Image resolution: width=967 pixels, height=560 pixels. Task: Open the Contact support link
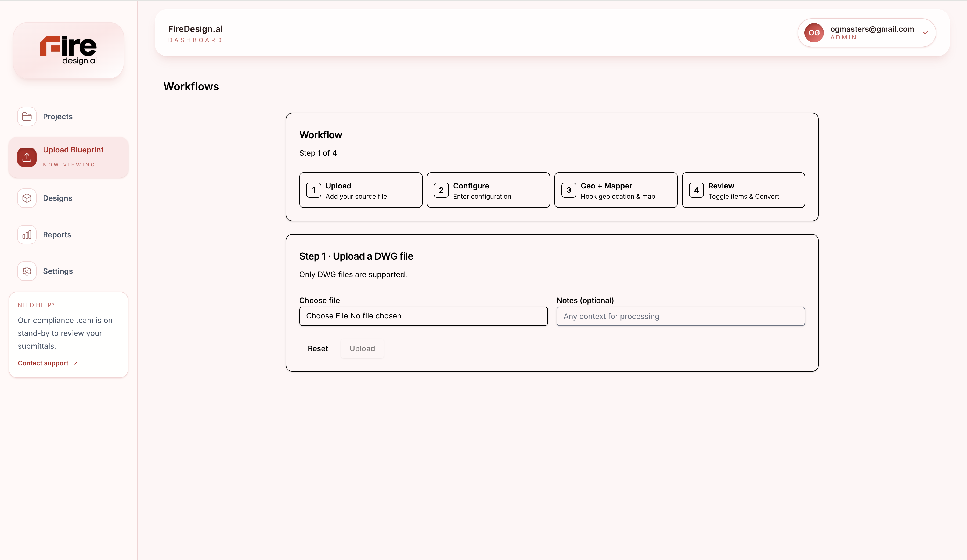(43, 363)
